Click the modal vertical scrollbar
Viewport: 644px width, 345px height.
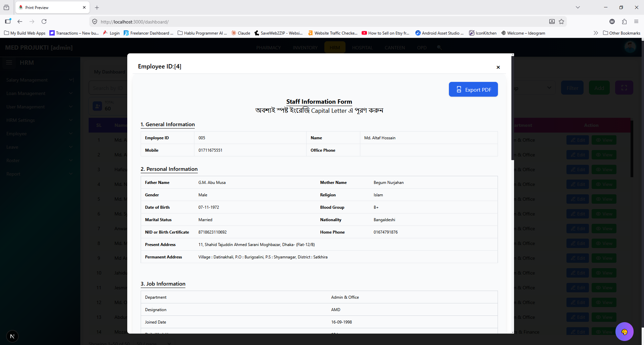tap(512, 107)
